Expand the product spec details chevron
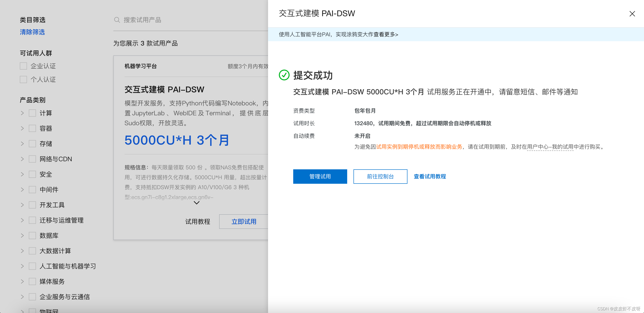This screenshot has height=313, width=644. point(197,203)
